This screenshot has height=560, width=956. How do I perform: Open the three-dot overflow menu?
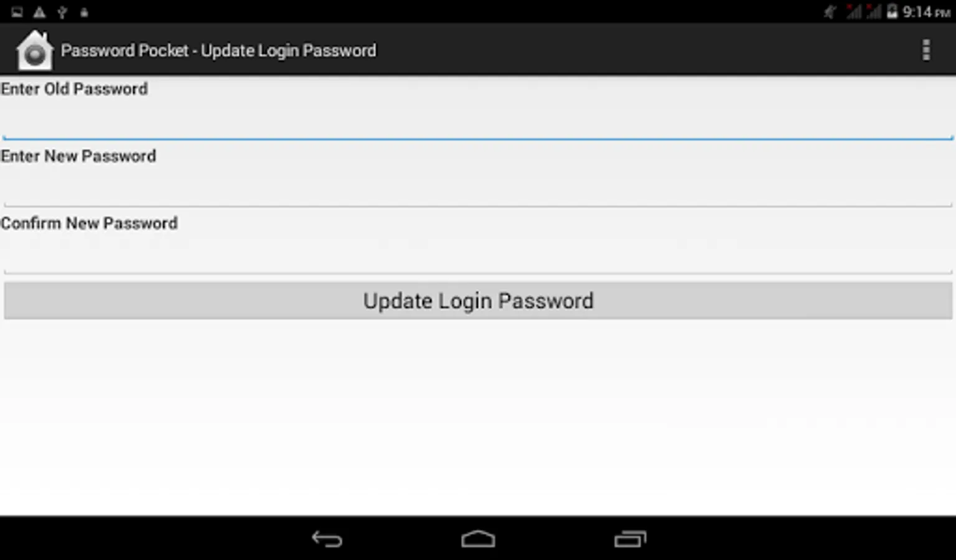click(x=926, y=50)
